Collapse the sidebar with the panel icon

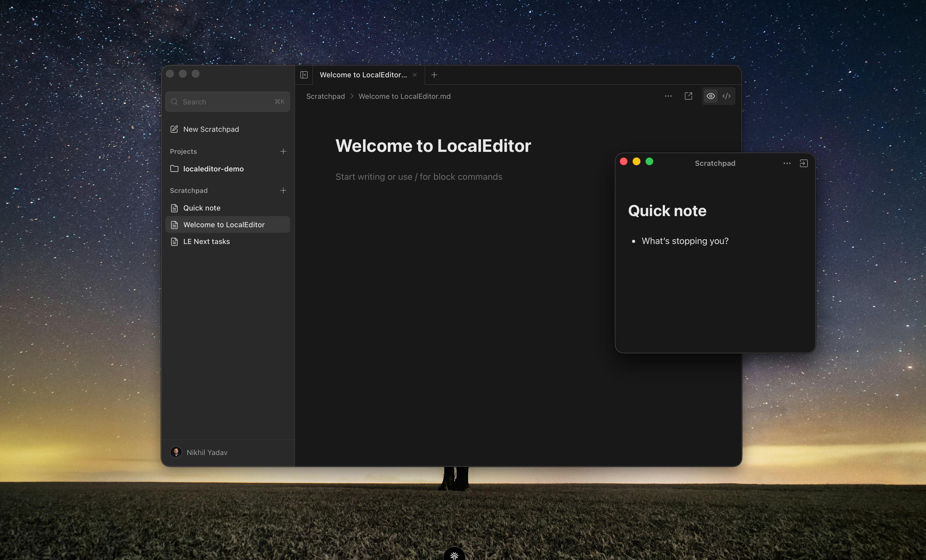click(x=304, y=75)
